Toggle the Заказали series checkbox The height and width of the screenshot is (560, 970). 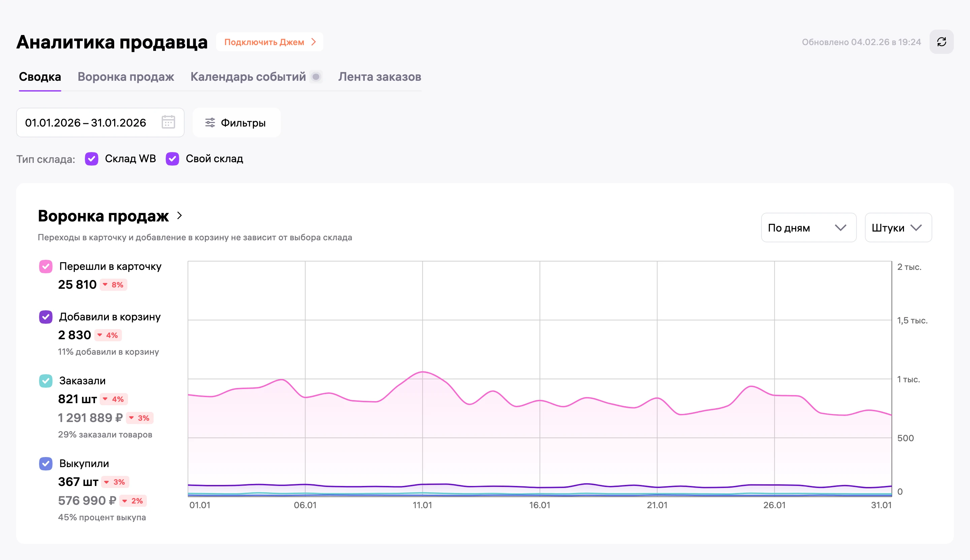46,381
